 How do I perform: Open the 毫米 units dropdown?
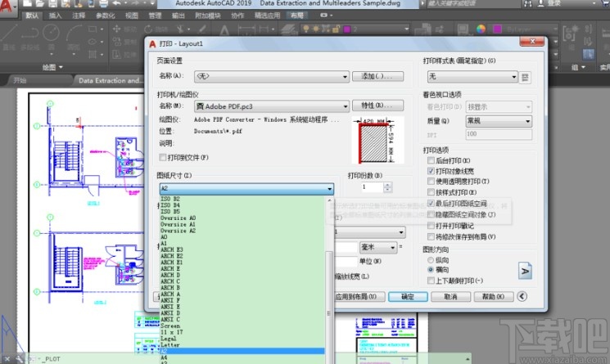pos(378,247)
